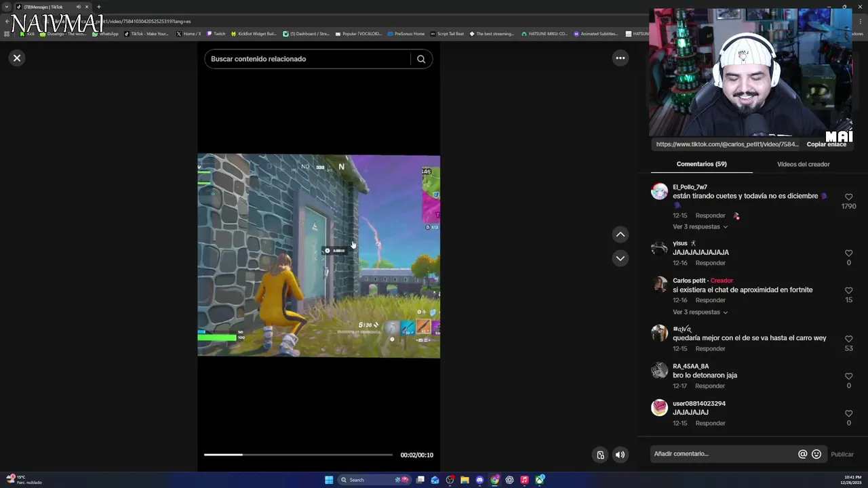Open yisus's profile avatar
Image resolution: width=868 pixels, height=488 pixels.
tap(659, 248)
